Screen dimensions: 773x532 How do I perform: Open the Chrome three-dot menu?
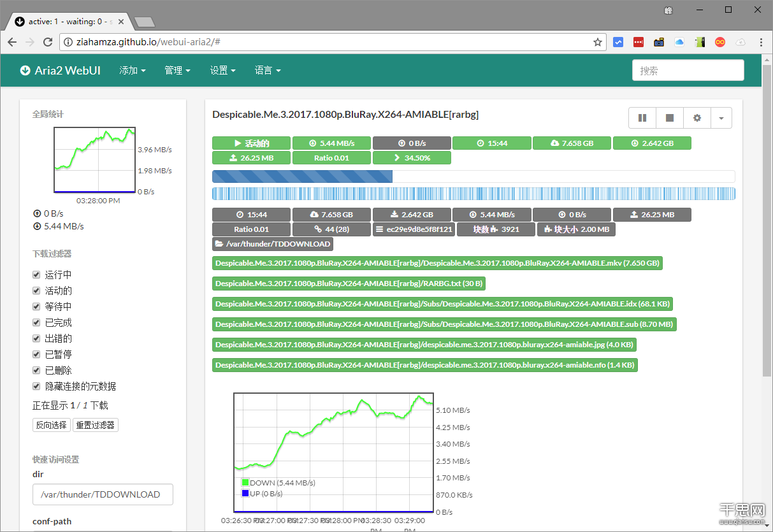[x=761, y=42]
